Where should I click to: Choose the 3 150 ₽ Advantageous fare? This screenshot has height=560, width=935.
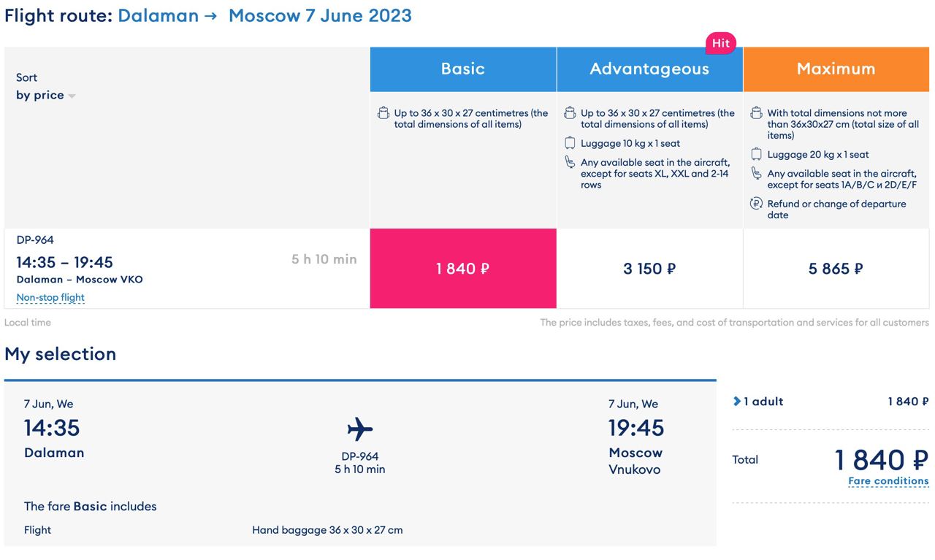coord(649,269)
